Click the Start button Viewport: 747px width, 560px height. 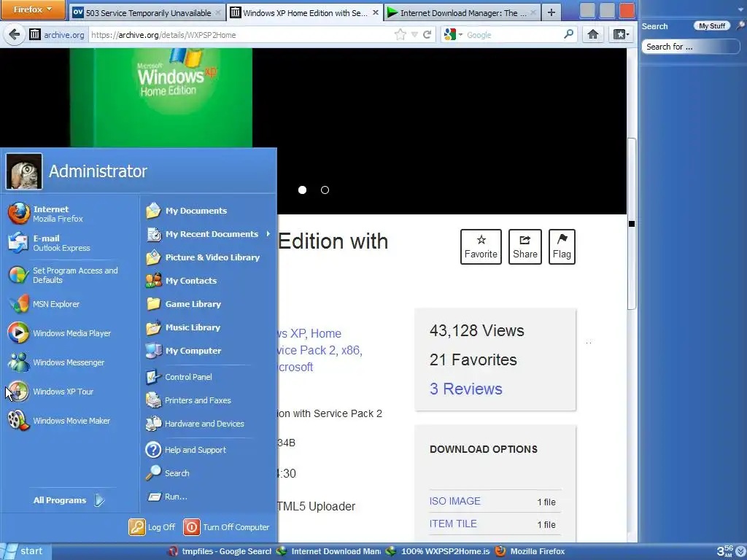[25, 551]
